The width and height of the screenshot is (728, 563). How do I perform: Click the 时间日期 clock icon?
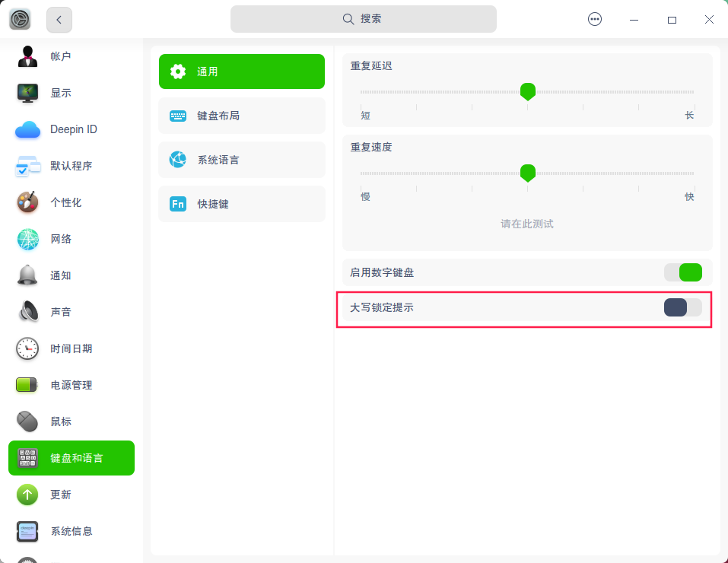click(27, 348)
